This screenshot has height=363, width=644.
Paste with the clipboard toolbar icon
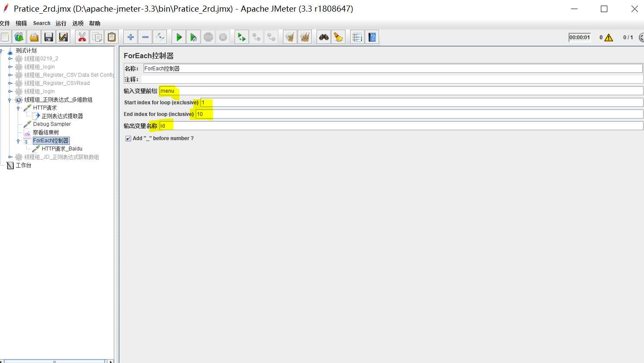112,38
